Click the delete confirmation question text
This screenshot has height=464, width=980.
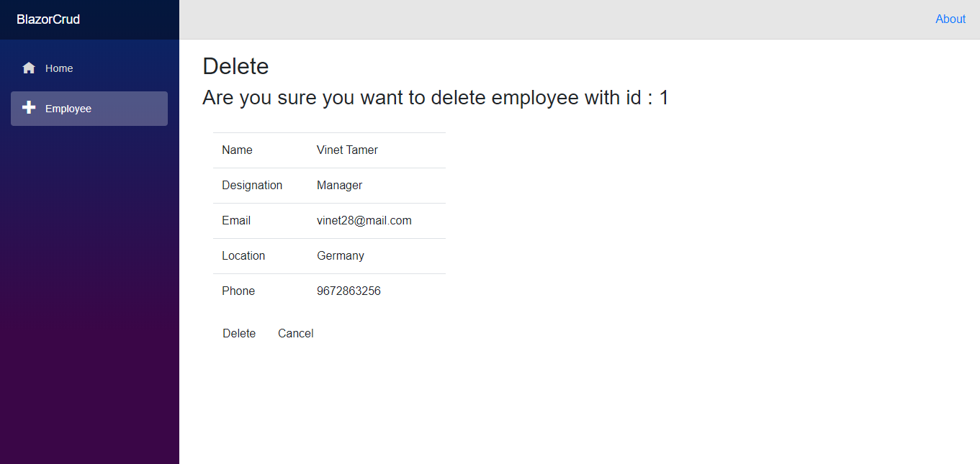coord(435,98)
